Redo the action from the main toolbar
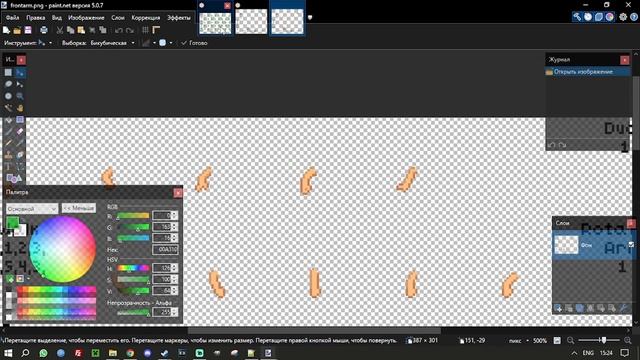This screenshot has height=360, width=640. [x=130, y=30]
